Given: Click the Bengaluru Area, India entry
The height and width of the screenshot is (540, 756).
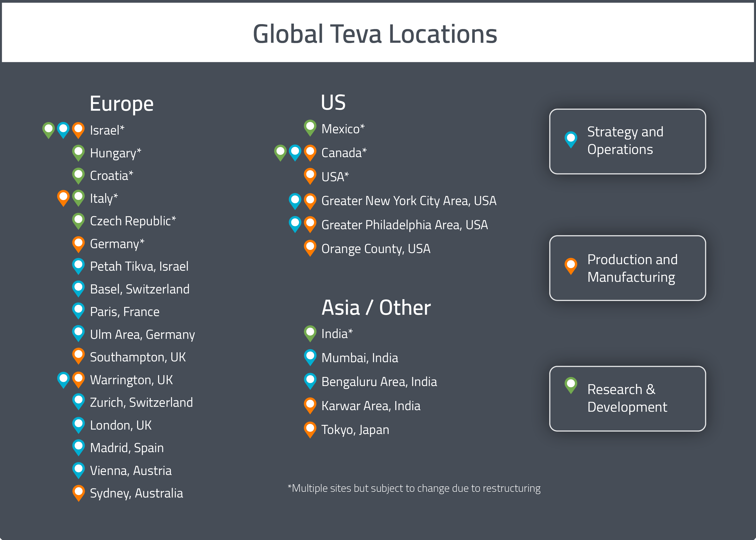Looking at the screenshot, I should [x=379, y=382].
